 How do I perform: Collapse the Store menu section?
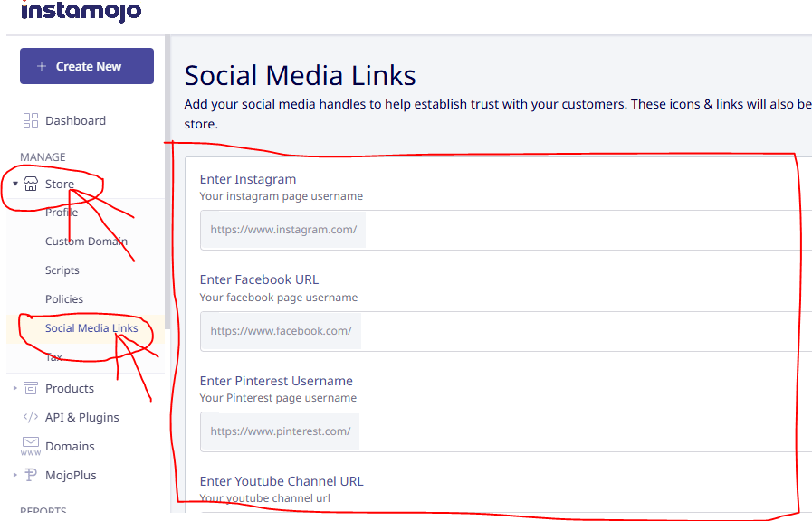pos(15,184)
